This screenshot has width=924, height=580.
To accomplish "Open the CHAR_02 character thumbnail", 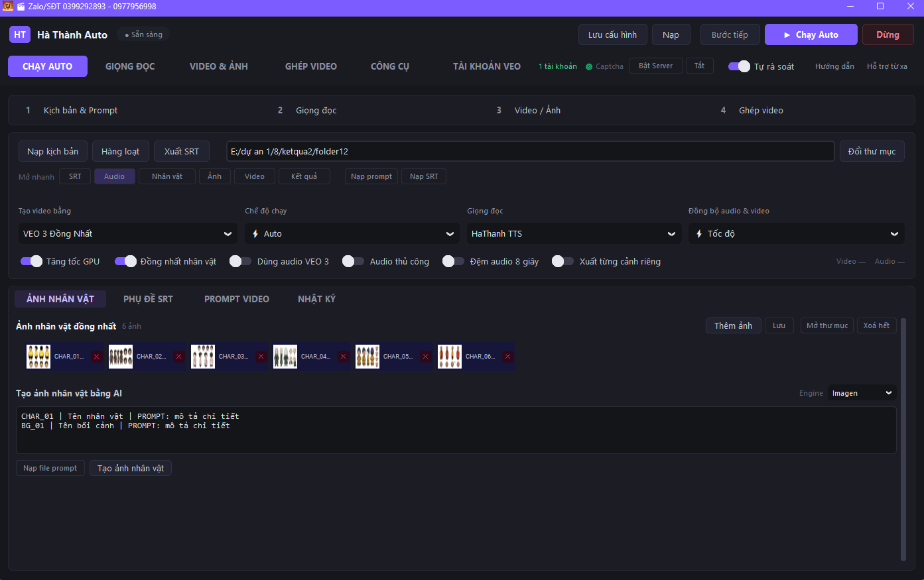I will (x=121, y=357).
